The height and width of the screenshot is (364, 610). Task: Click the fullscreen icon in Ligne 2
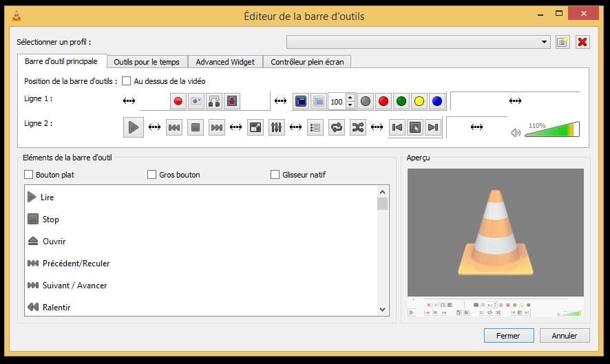pos(255,127)
